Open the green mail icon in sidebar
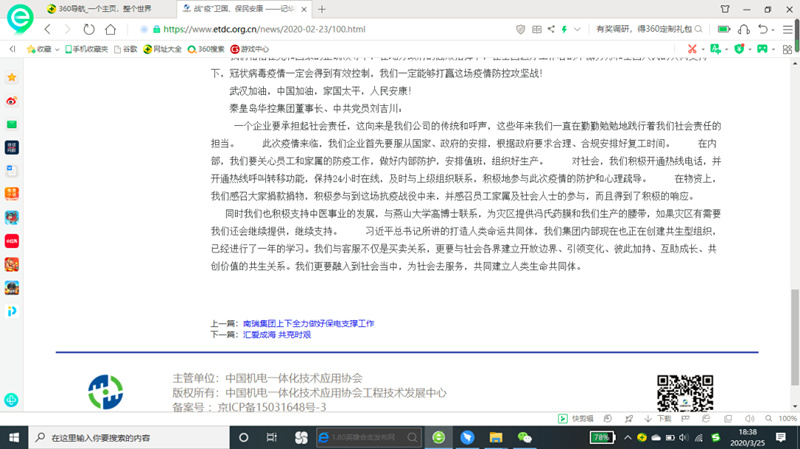This screenshot has height=449, width=800. (x=12, y=124)
